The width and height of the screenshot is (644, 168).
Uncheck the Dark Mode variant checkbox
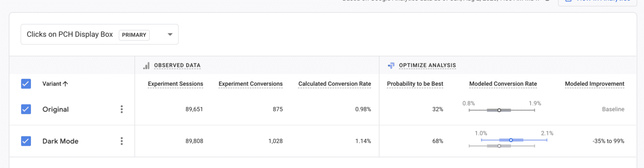pos(26,141)
